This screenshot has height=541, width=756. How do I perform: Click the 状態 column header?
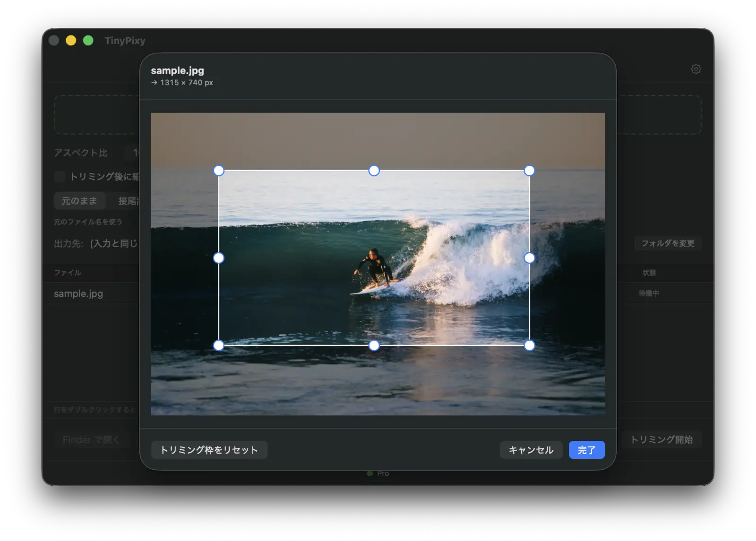pyautogui.click(x=649, y=273)
